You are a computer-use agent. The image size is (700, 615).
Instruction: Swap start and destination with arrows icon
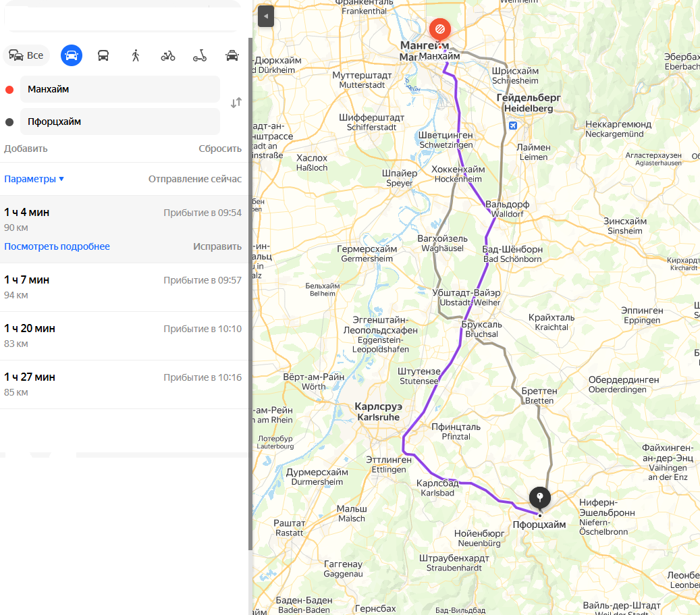[x=236, y=103]
